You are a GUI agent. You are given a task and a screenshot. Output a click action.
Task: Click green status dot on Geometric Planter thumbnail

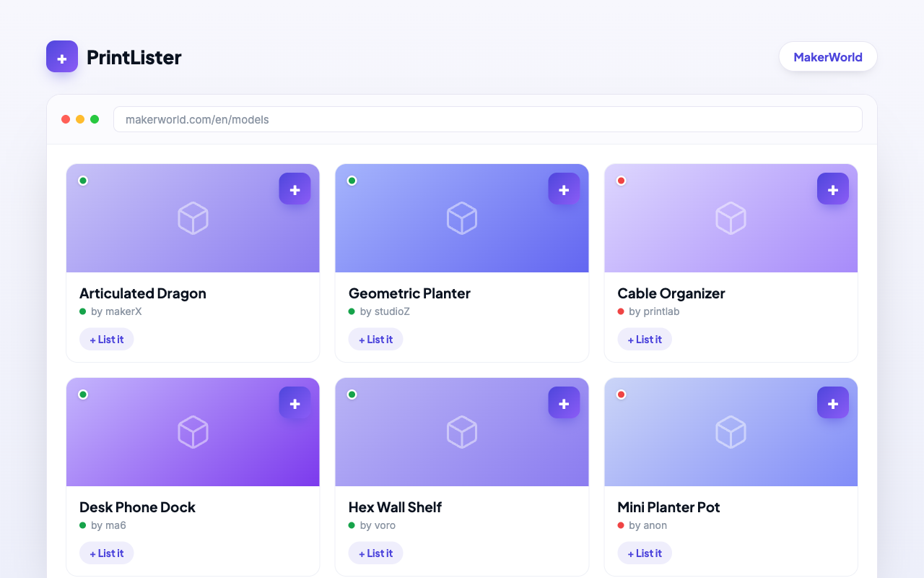point(352,181)
